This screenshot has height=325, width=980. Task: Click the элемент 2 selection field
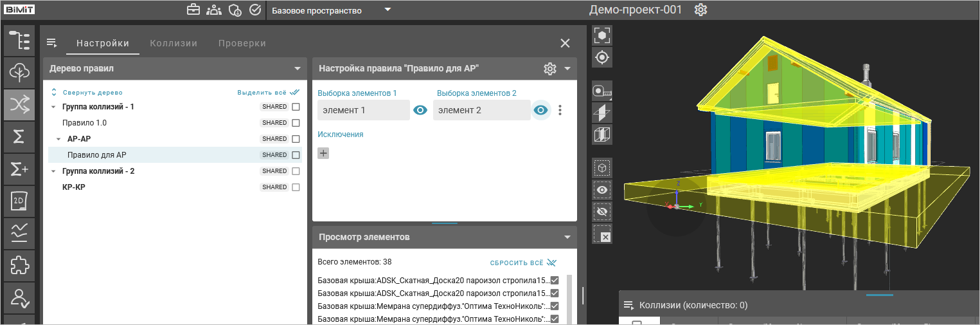point(481,110)
